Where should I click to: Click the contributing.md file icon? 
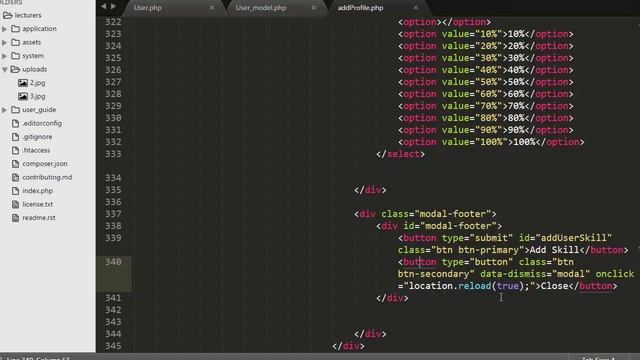(16, 177)
